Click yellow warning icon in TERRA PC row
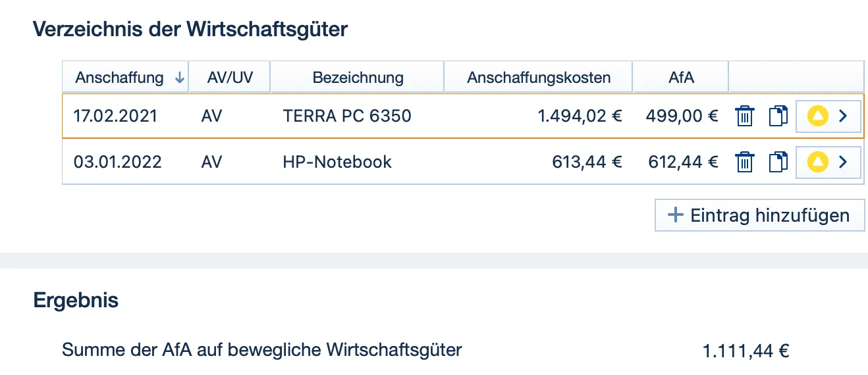Image resolution: width=868 pixels, height=375 pixels. coord(818,116)
